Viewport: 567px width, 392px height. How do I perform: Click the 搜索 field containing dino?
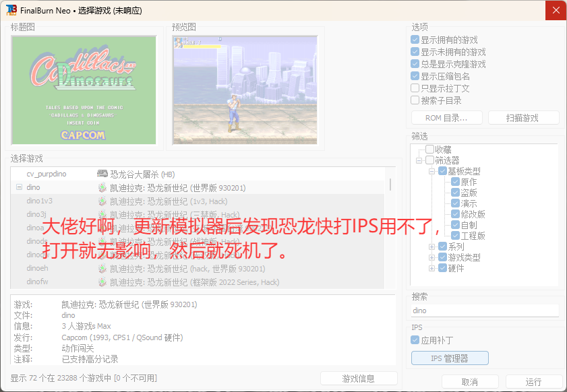coord(485,311)
